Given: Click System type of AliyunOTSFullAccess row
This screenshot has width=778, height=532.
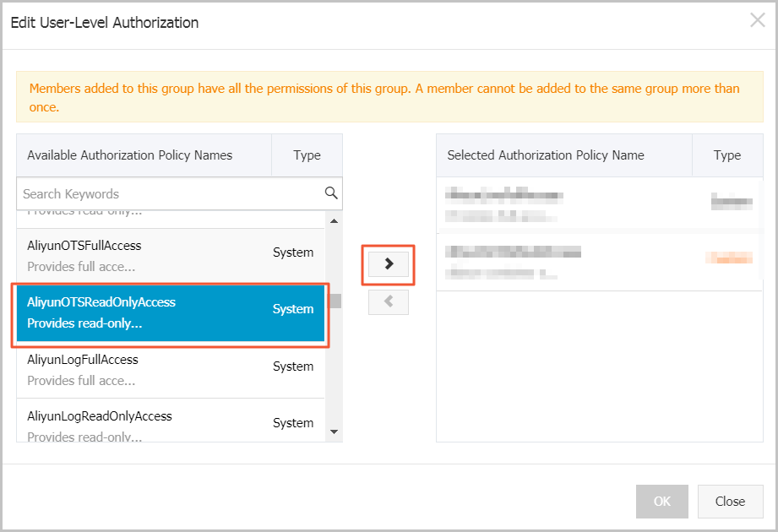Looking at the screenshot, I should click(293, 252).
